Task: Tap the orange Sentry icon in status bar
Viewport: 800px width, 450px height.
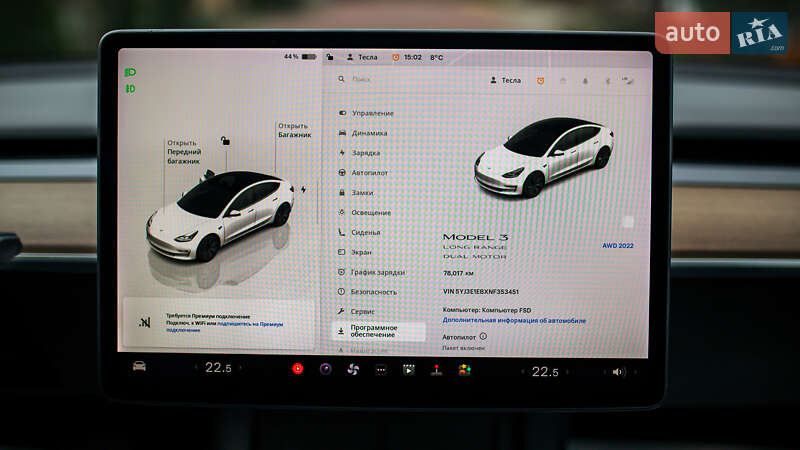Action: click(x=395, y=57)
